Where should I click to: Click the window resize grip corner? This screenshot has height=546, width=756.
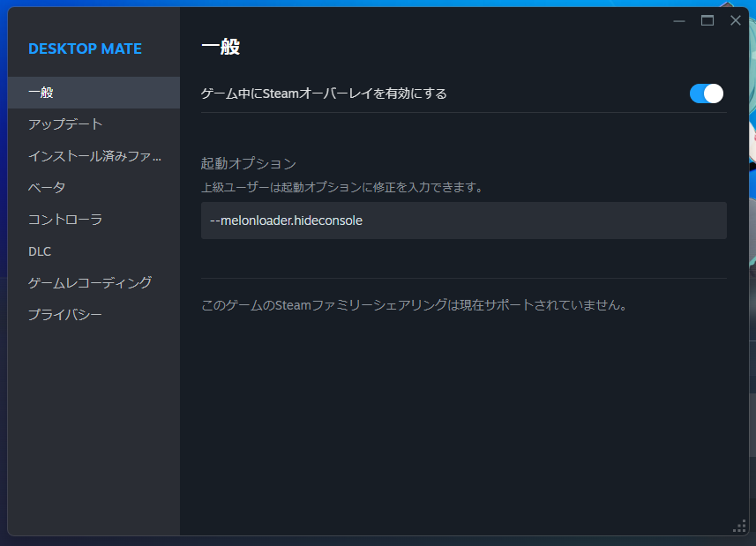click(x=739, y=527)
